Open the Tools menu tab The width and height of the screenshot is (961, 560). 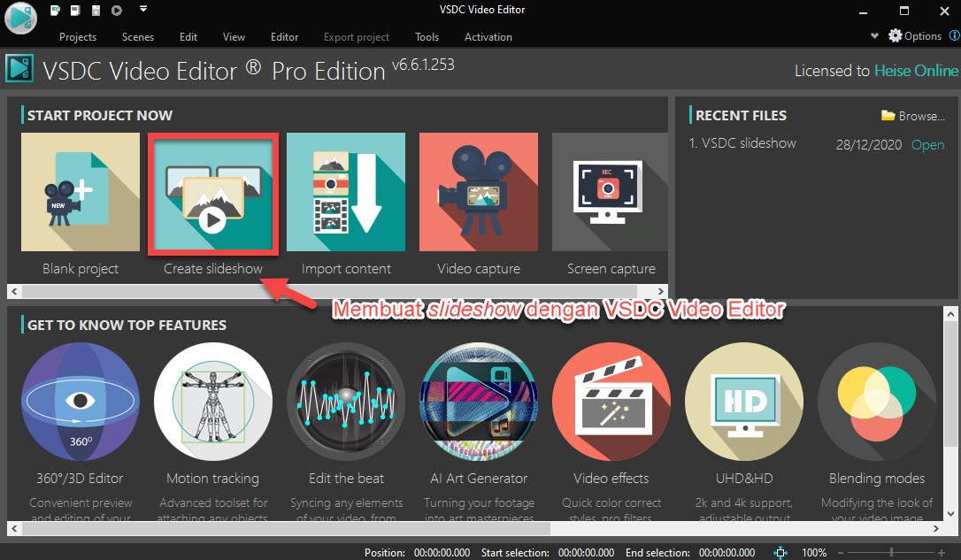427,37
